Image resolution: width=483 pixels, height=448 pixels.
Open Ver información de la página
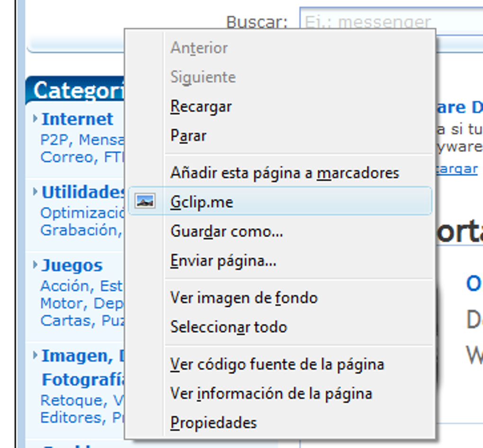click(x=271, y=393)
